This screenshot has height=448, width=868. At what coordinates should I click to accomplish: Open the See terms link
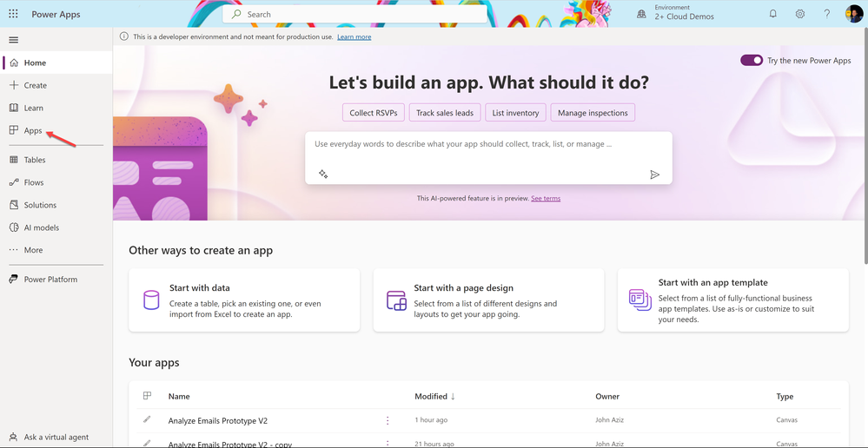pos(546,198)
